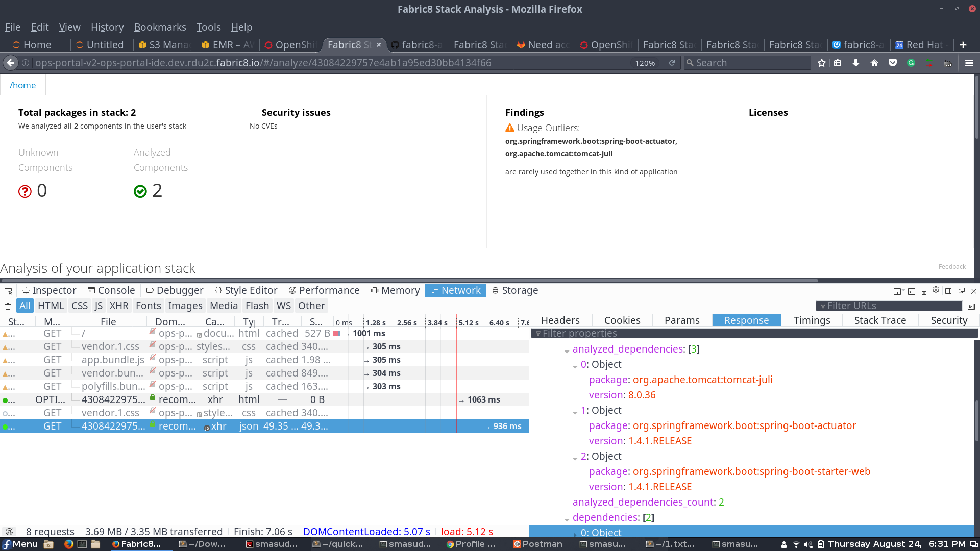Viewport: 980px width, 551px height.
Task: Navigate back using the back button
Action: tap(10, 63)
